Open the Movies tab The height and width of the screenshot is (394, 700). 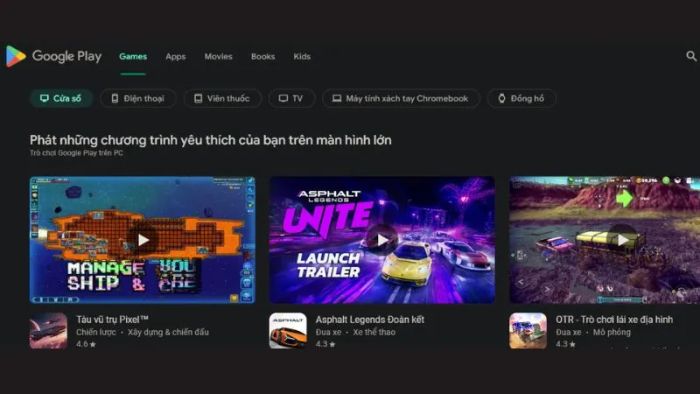(218, 57)
